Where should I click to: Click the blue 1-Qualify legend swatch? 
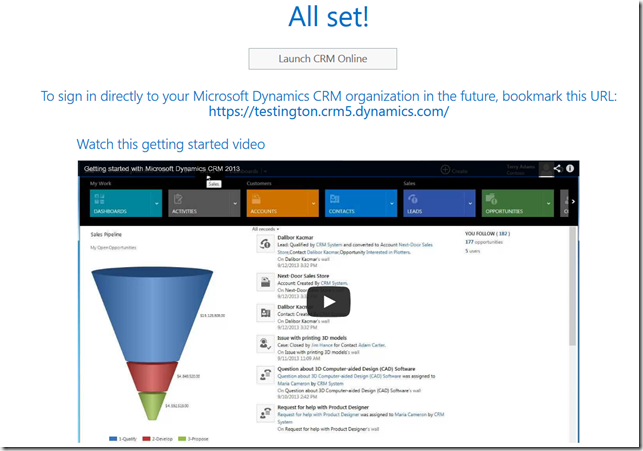[x=113, y=439]
